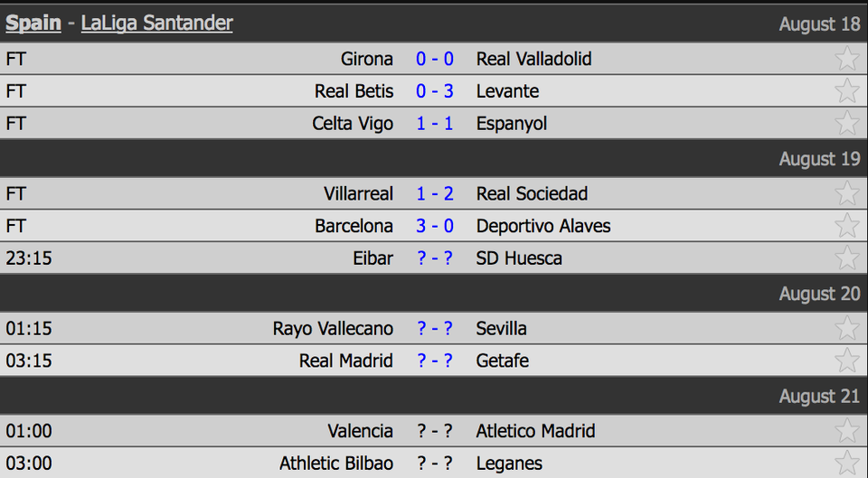
Task: Favorite the Real Betis vs Levante match
Action: 847,91
